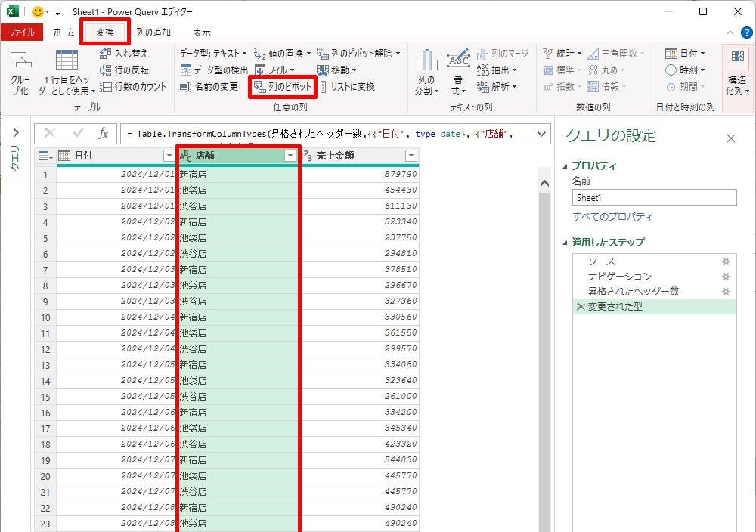
Task: Open the 売上金額 column filter dropdown
Action: point(411,156)
